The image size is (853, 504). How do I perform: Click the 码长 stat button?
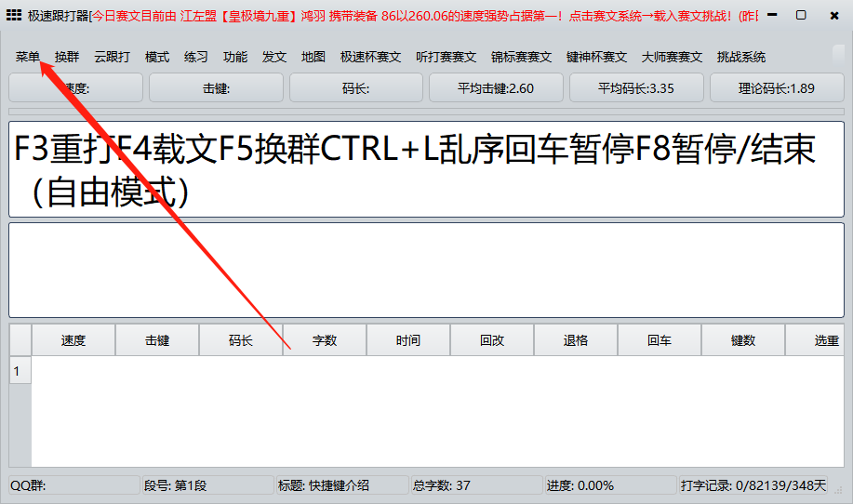356,88
